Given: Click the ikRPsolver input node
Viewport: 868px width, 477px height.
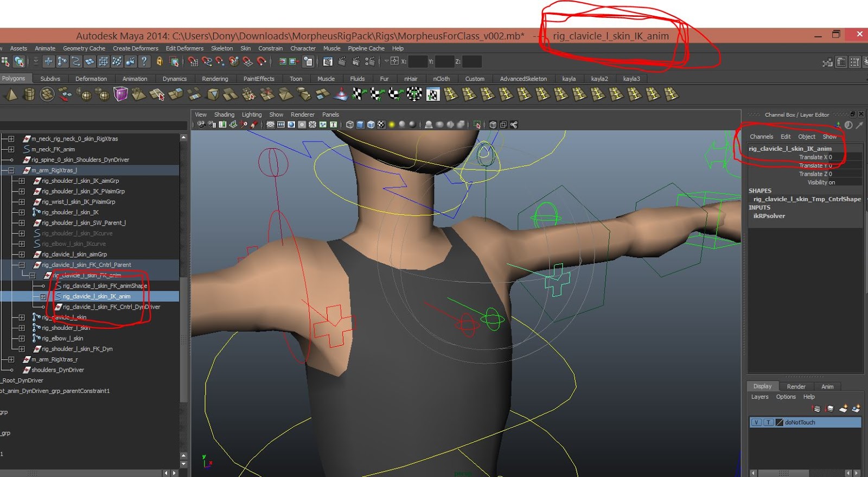Looking at the screenshot, I should (x=769, y=216).
